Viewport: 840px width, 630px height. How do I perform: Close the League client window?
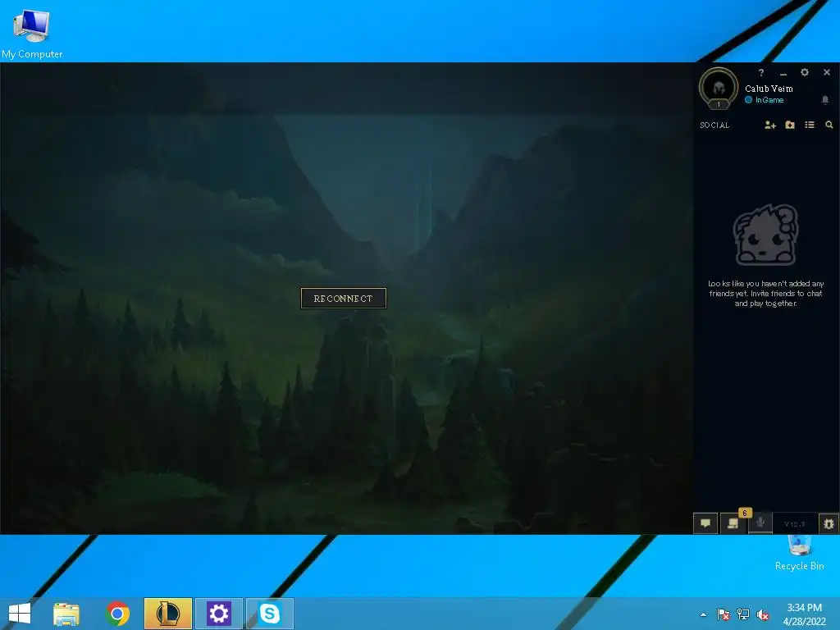pos(827,72)
